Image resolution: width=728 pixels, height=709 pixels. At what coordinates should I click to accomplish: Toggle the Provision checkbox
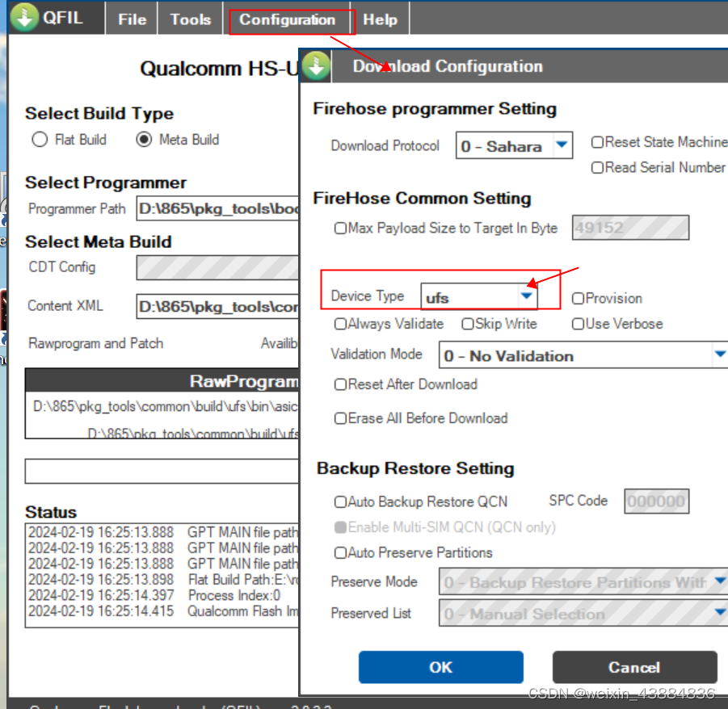tap(578, 298)
